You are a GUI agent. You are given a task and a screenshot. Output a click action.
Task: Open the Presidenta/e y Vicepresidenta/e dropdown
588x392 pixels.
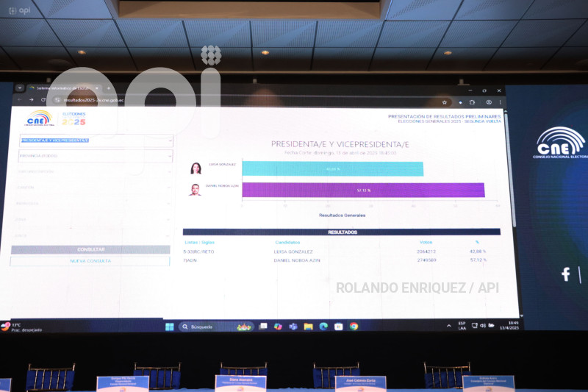96,140
